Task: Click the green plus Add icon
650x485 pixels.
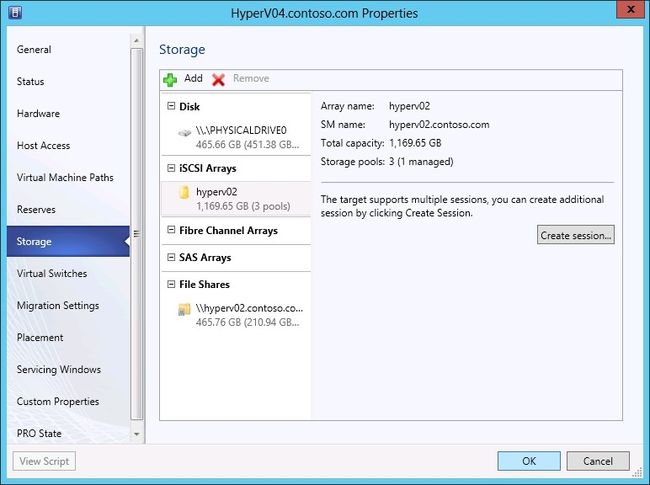Action: pos(170,79)
